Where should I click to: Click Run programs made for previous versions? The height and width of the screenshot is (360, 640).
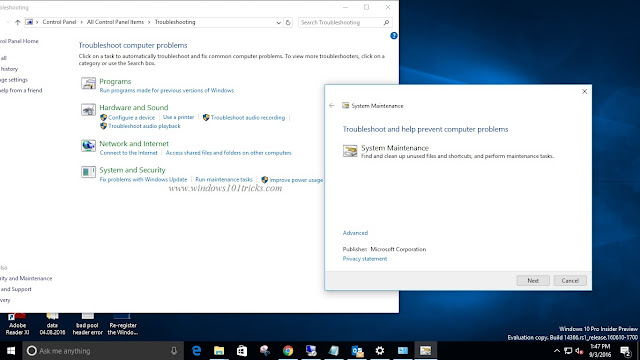pyautogui.click(x=167, y=91)
